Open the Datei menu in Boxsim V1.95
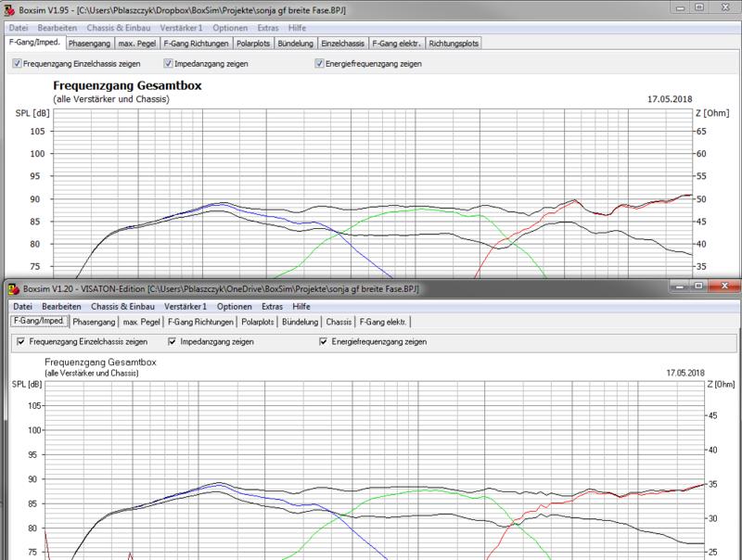 [x=19, y=28]
